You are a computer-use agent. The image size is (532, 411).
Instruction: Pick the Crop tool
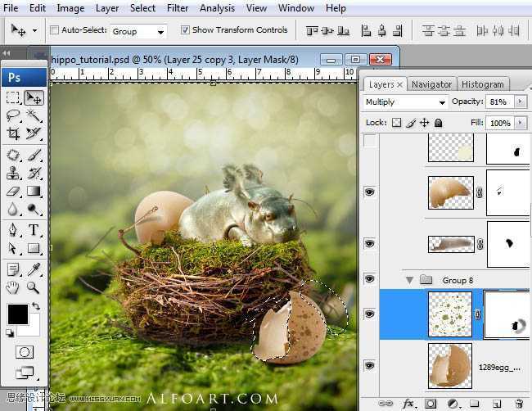[x=13, y=133]
